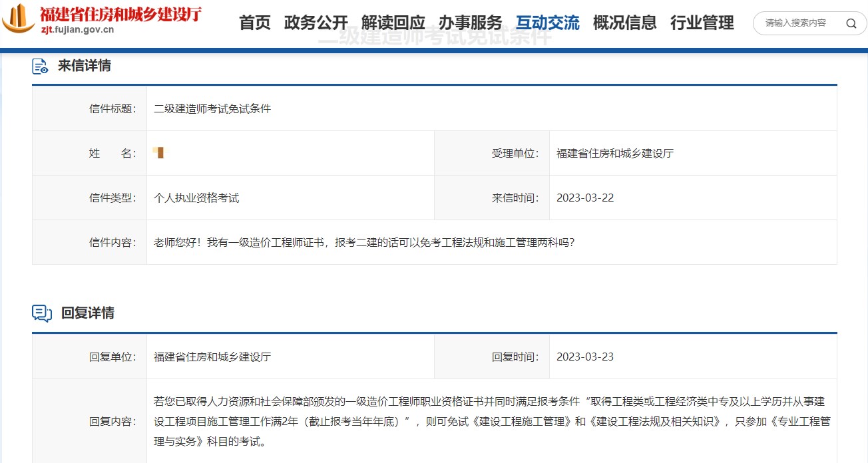Open the 办事服务 navigation menu
This screenshot has width=868, height=463.
(469, 22)
